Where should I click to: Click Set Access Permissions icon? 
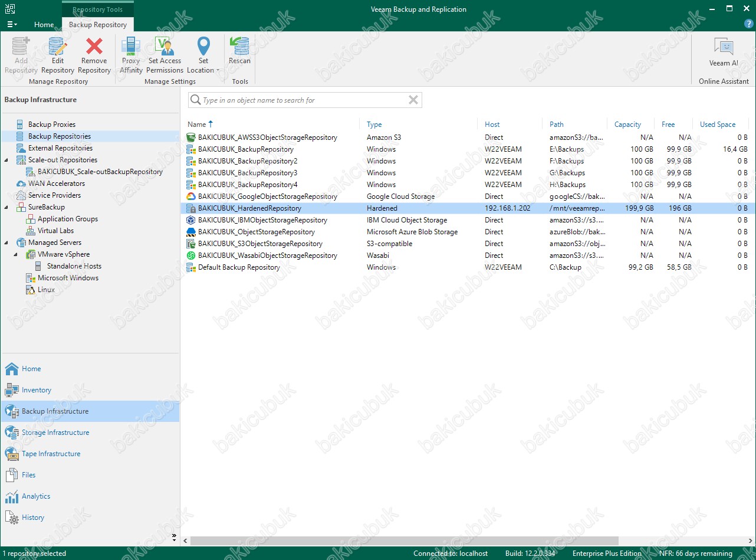(x=165, y=46)
